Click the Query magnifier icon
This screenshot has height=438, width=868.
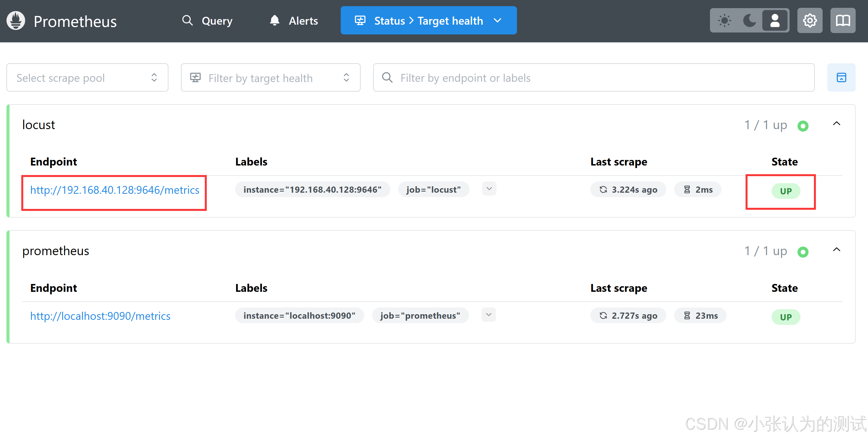[x=187, y=20]
